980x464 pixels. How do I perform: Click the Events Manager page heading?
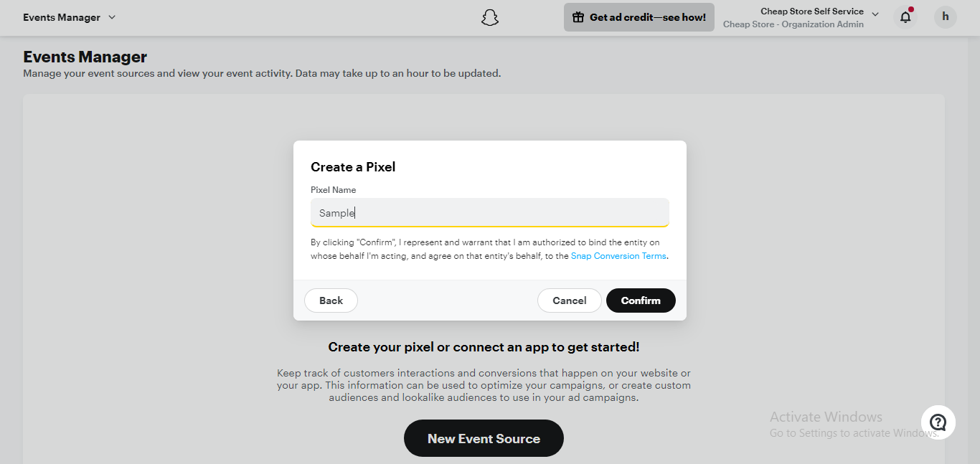85,57
